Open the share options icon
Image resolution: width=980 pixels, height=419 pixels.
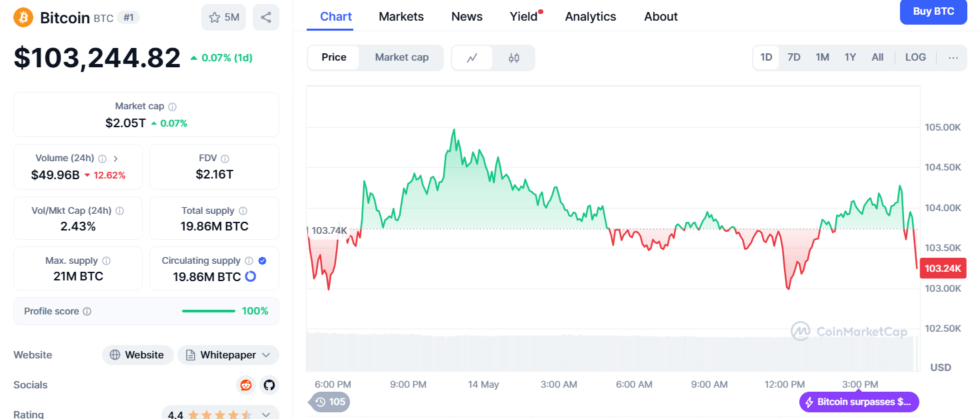point(266,17)
